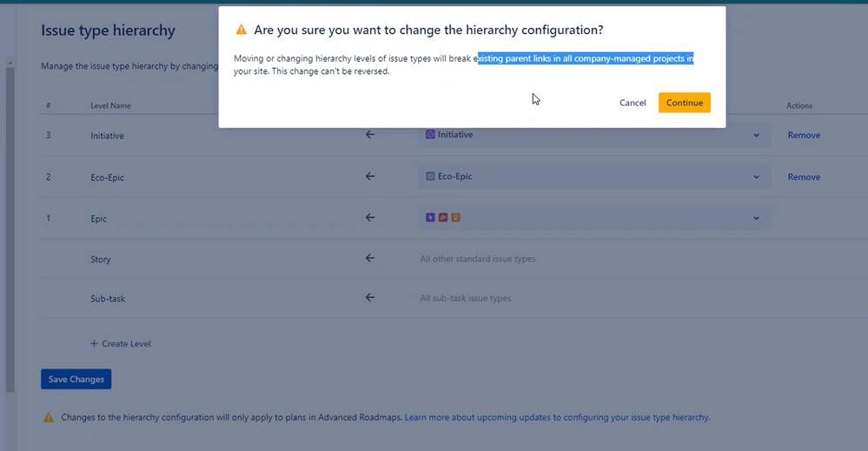This screenshot has height=451, width=868.
Task: Click the arrow icon in the Initiative row
Action: tap(370, 135)
